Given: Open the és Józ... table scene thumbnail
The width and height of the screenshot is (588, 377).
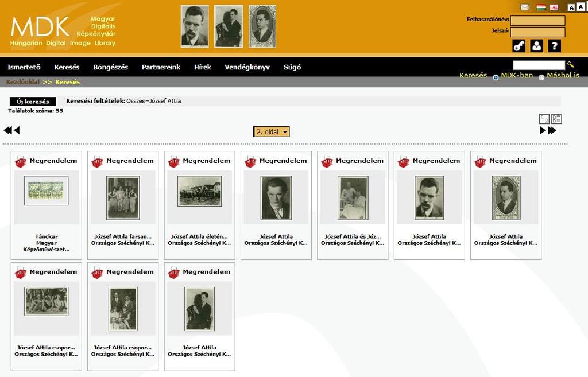Looking at the screenshot, I should (x=353, y=198).
